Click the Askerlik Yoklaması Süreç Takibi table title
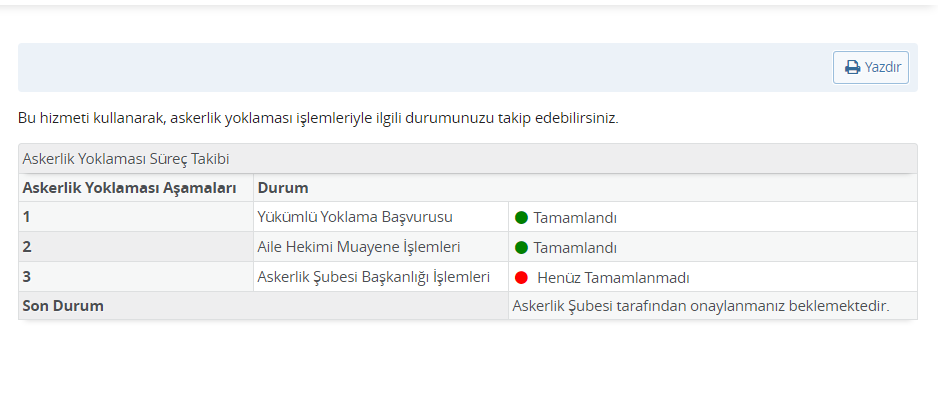The image size is (938, 416). tap(126, 159)
